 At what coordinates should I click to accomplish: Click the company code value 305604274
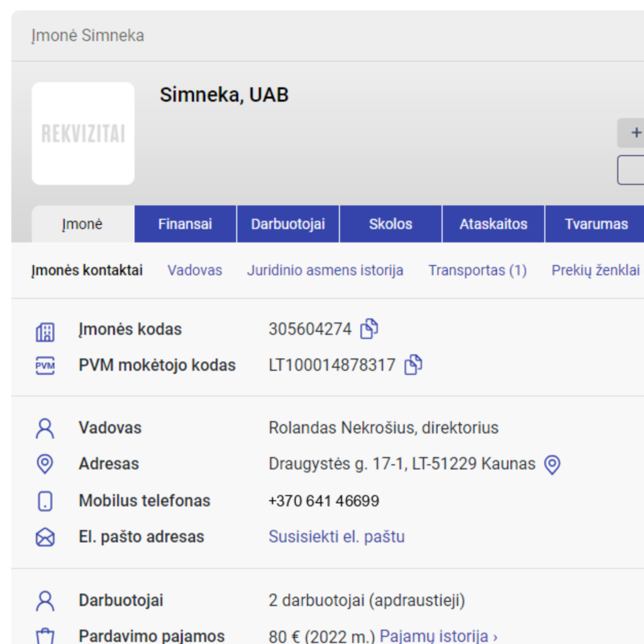tap(310, 329)
